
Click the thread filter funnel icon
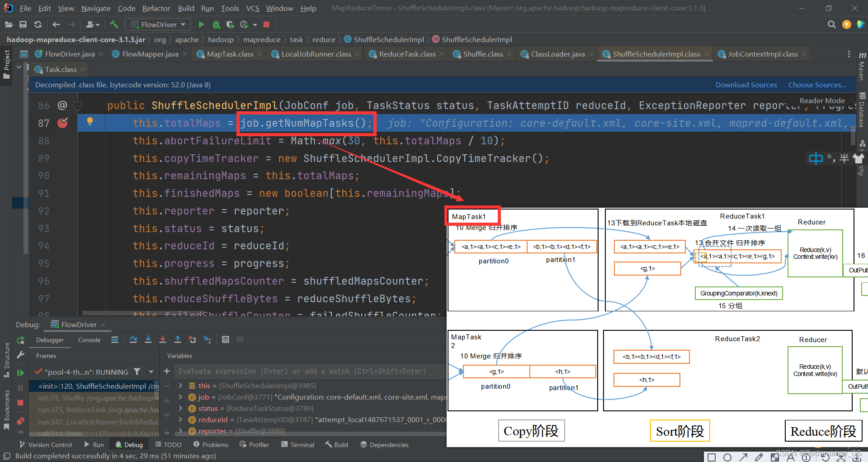[137, 372]
